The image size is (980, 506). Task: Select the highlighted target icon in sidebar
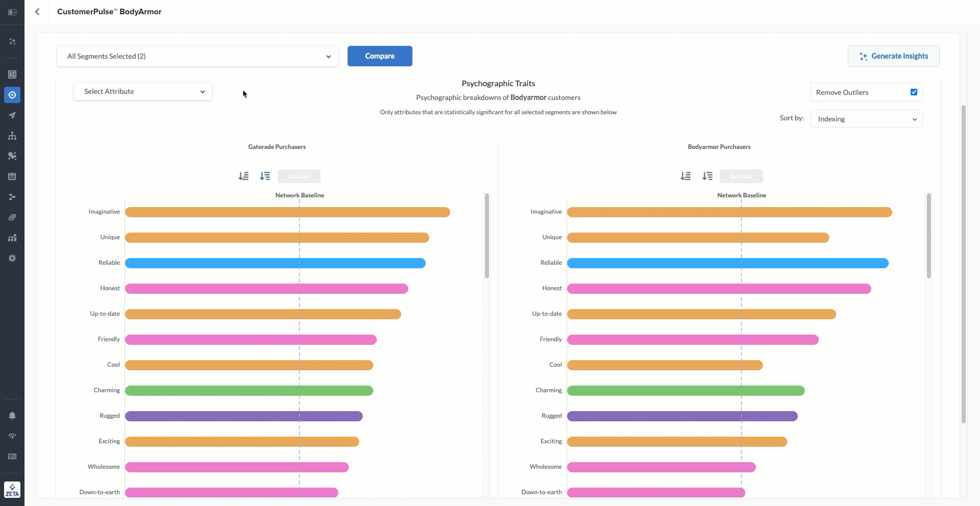click(x=12, y=95)
